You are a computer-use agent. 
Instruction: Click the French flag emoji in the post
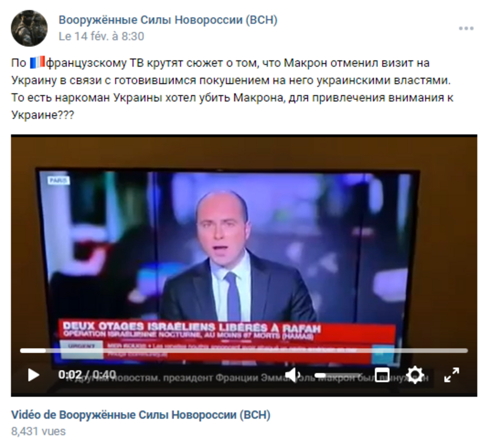(37, 63)
